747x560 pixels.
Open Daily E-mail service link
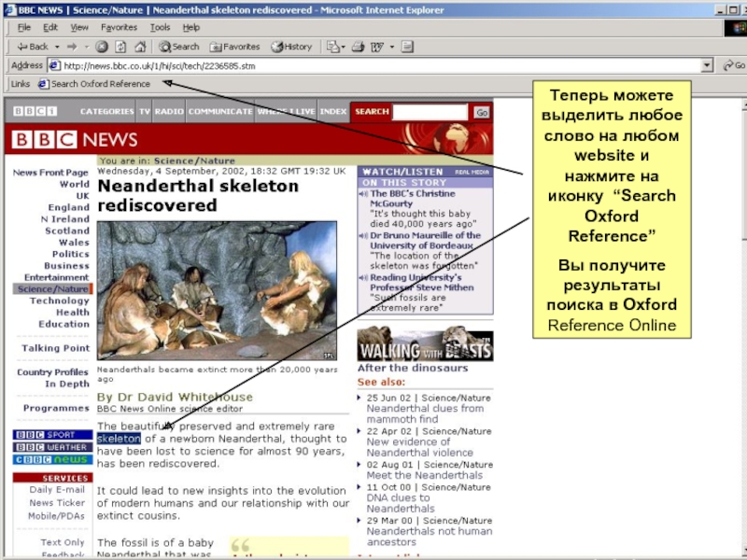click(x=57, y=489)
